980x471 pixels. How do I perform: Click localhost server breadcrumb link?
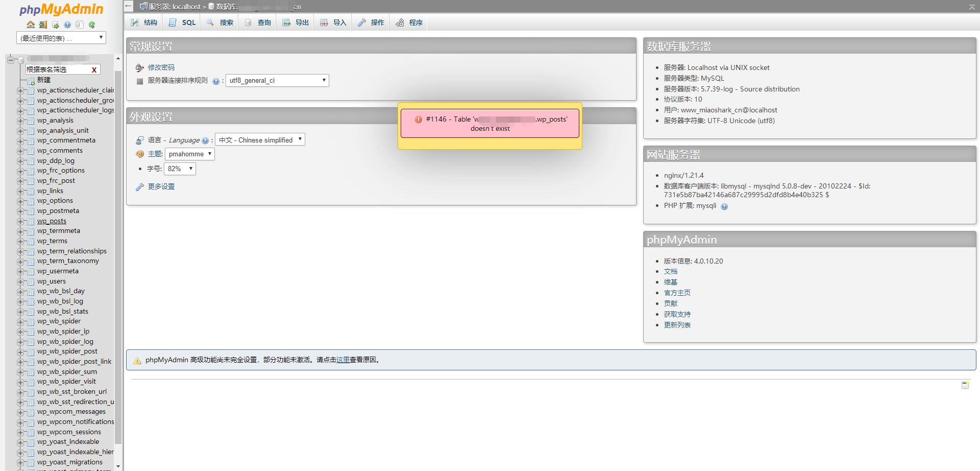pos(175,7)
